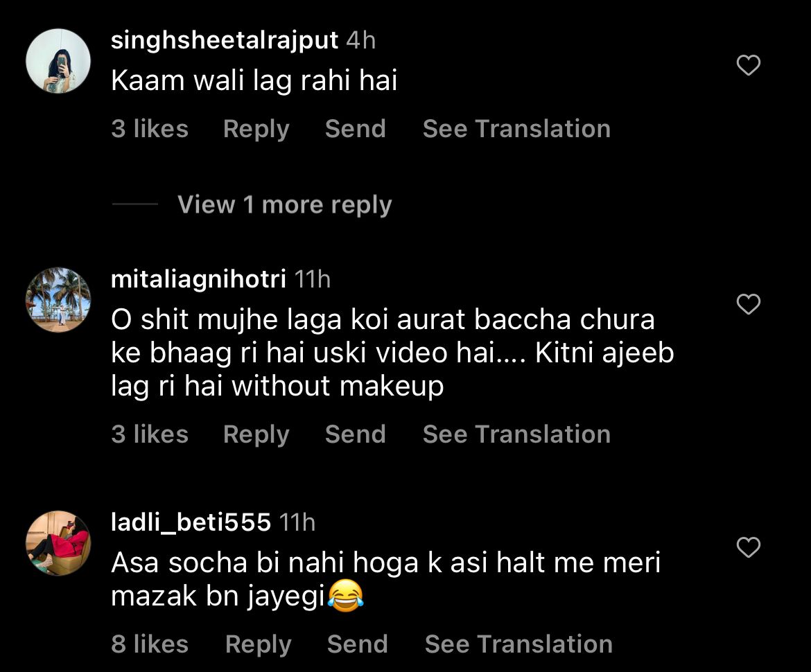Expand "View 1 more reply"
This screenshot has width=811, height=672.
point(284,205)
